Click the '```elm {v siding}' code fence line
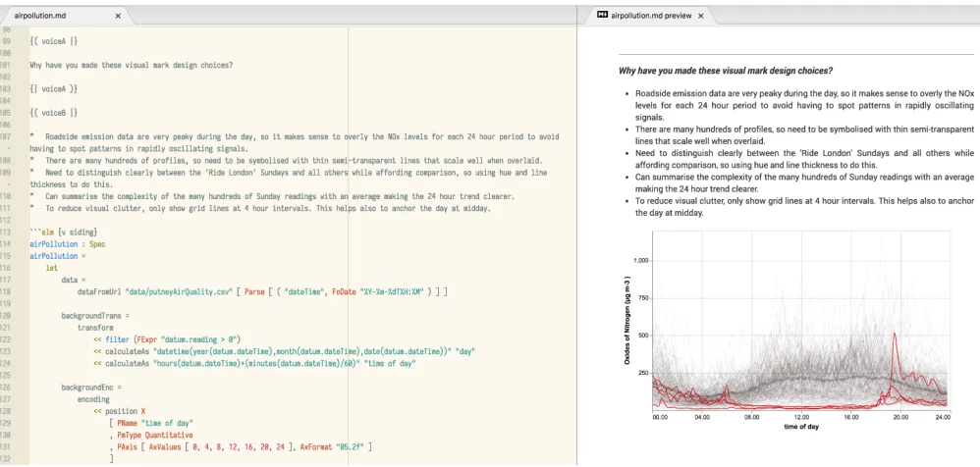 pyautogui.click(x=63, y=233)
